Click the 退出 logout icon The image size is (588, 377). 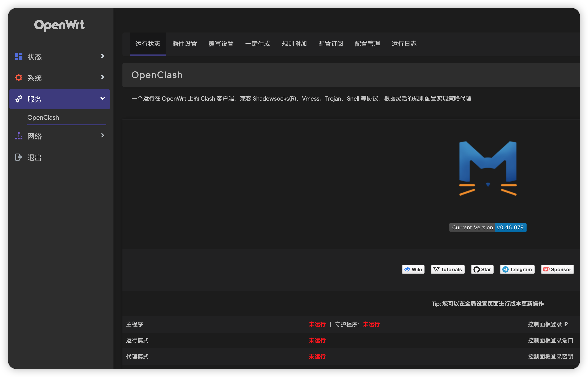[x=19, y=157]
